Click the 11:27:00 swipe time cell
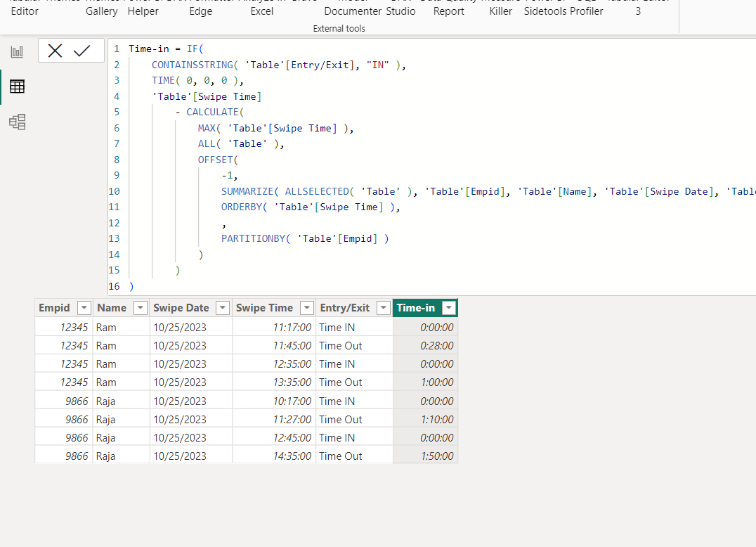This screenshot has width=756, height=547. coord(274,419)
